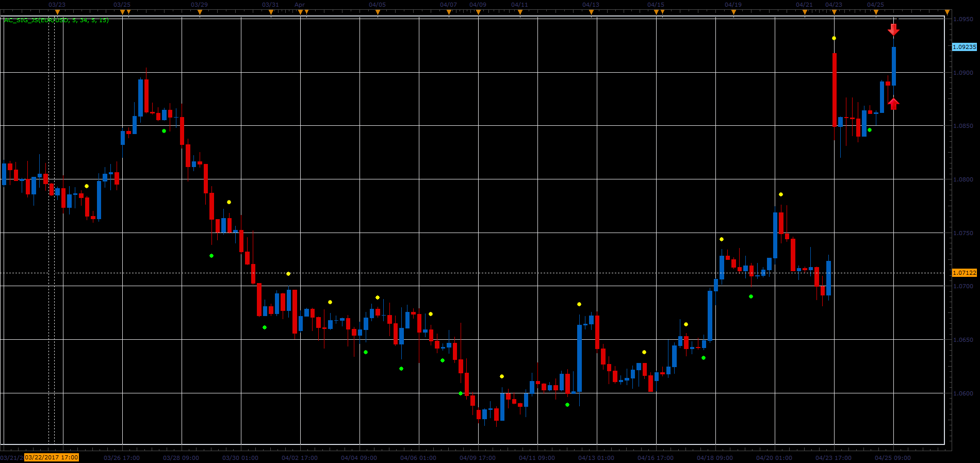Viewport: 980px width, 463px height.
Task: Select the orange day marker below 04/25
Action: 876,12
